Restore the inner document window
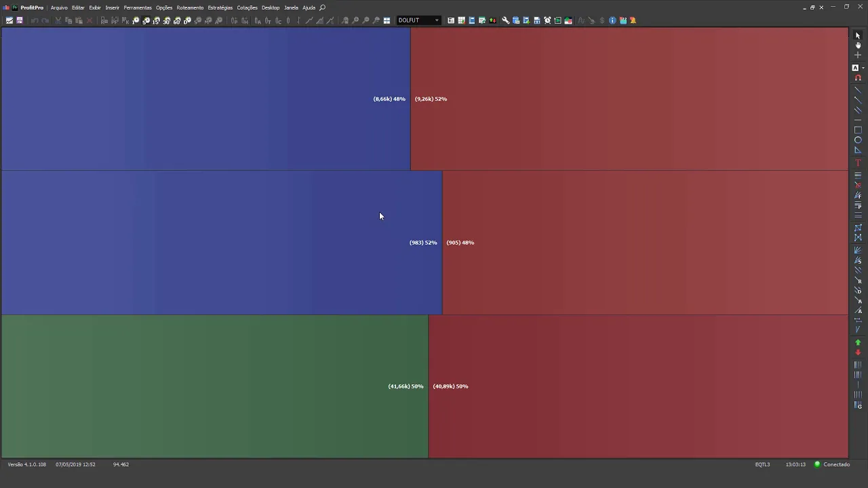The height and width of the screenshot is (488, 868). pyautogui.click(x=812, y=7)
